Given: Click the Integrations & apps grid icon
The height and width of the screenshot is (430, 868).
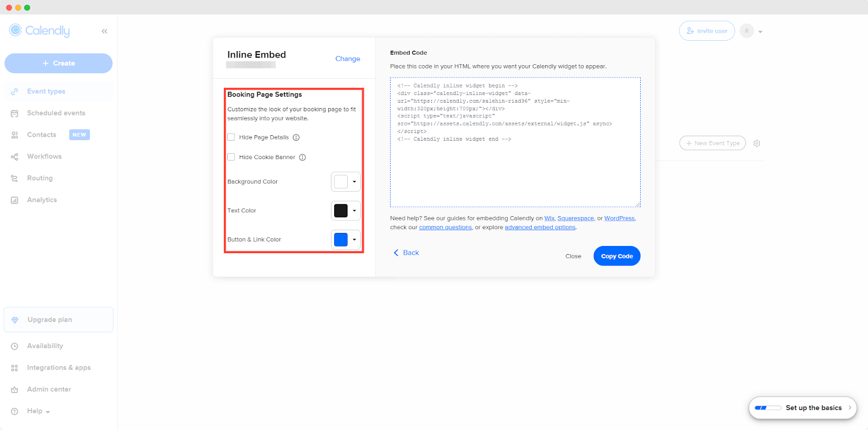Looking at the screenshot, I should tap(15, 368).
